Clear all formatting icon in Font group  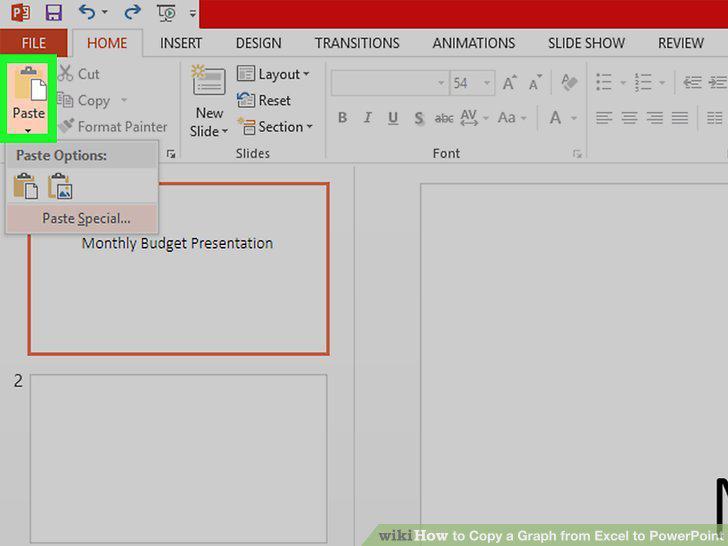point(569,83)
